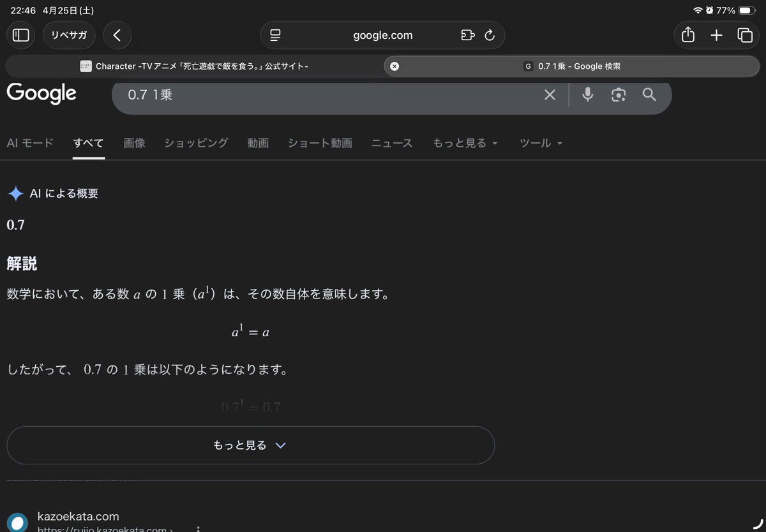Reload the page with refresh icon
Image resolution: width=766 pixels, height=532 pixels.
[490, 35]
